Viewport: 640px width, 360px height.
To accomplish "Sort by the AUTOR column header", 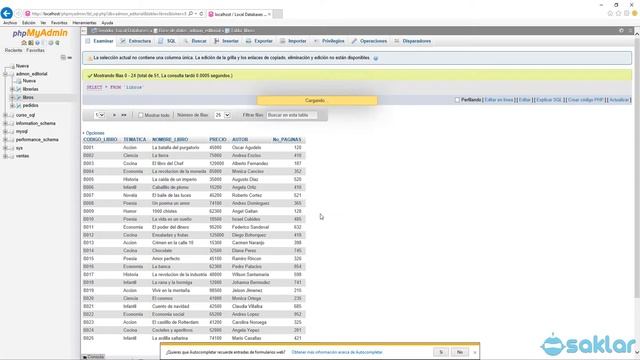I will click(x=240, y=140).
